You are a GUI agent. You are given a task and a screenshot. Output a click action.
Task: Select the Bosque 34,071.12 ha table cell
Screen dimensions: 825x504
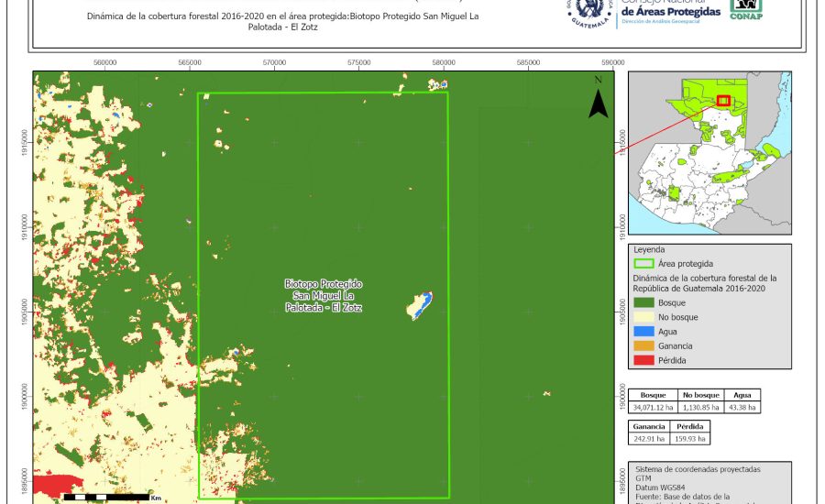tap(653, 407)
